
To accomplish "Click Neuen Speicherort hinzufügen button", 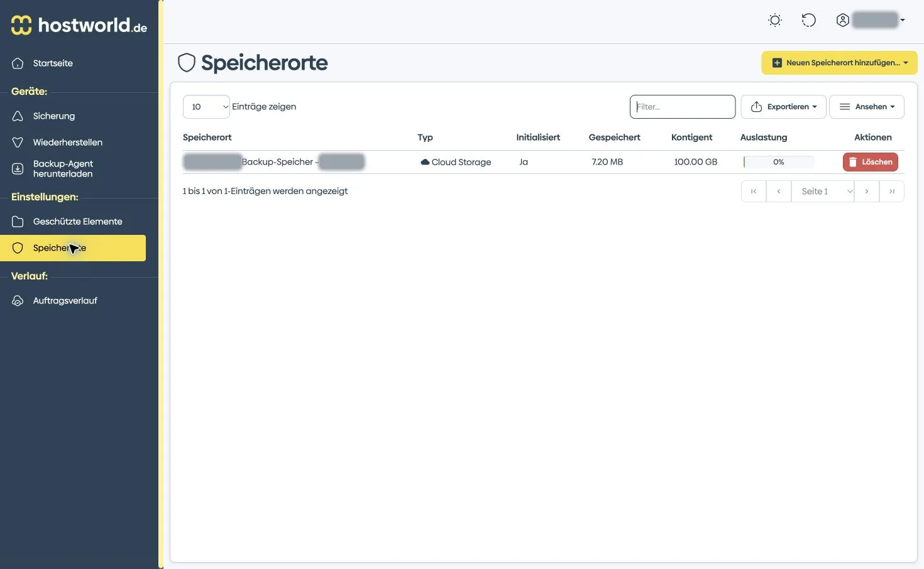I will pos(839,63).
